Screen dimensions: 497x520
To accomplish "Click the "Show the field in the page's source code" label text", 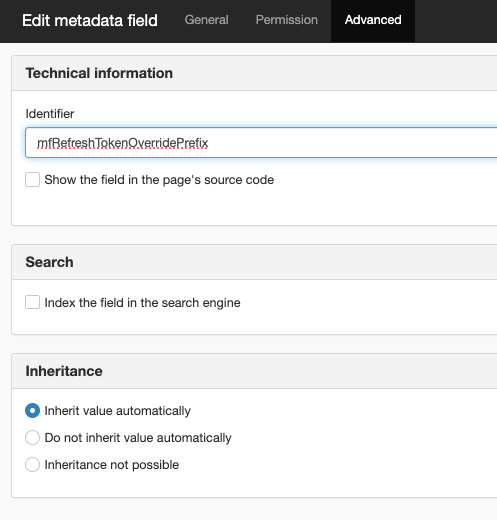I will (159, 180).
